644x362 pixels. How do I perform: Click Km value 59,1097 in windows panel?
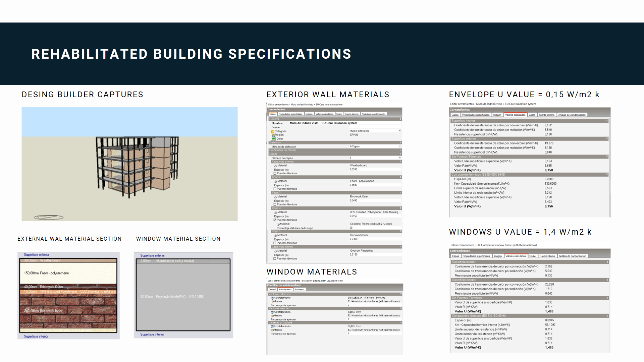(x=550, y=325)
